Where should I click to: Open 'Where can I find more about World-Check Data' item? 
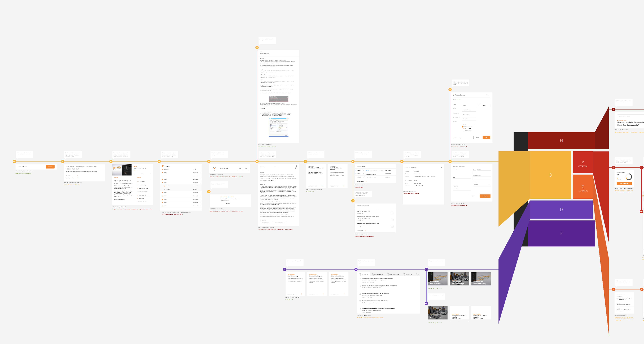pyautogui.click(x=379, y=308)
